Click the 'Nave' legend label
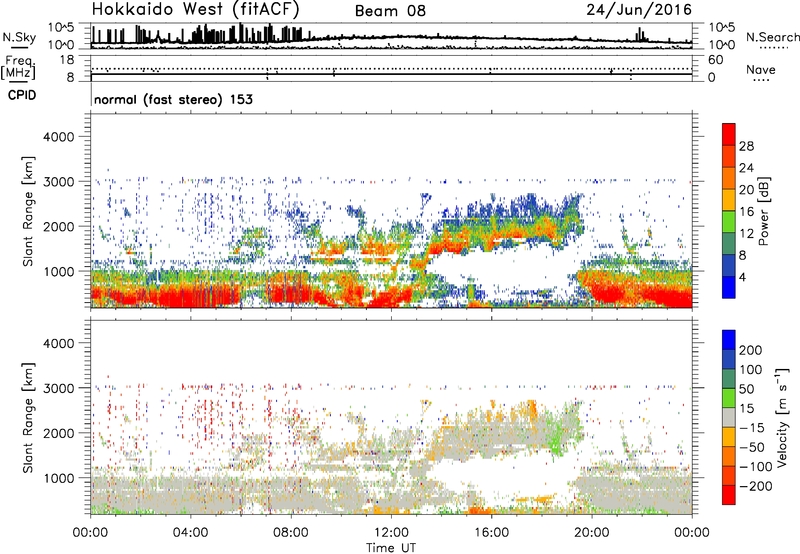 coord(760,70)
